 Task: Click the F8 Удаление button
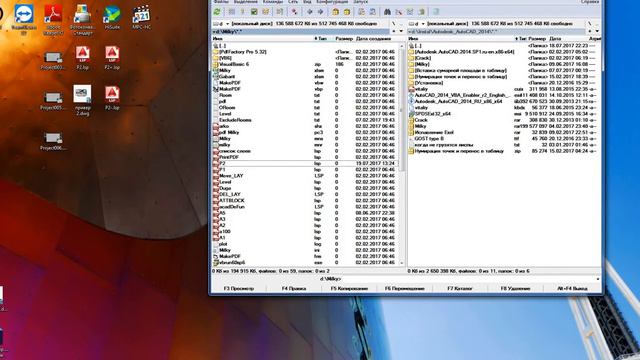[x=515, y=289]
